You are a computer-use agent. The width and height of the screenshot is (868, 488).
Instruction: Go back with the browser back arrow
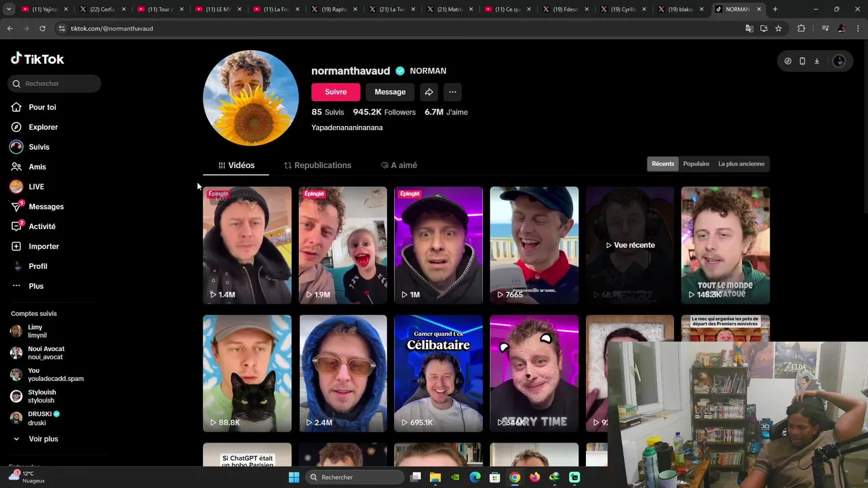point(9,28)
